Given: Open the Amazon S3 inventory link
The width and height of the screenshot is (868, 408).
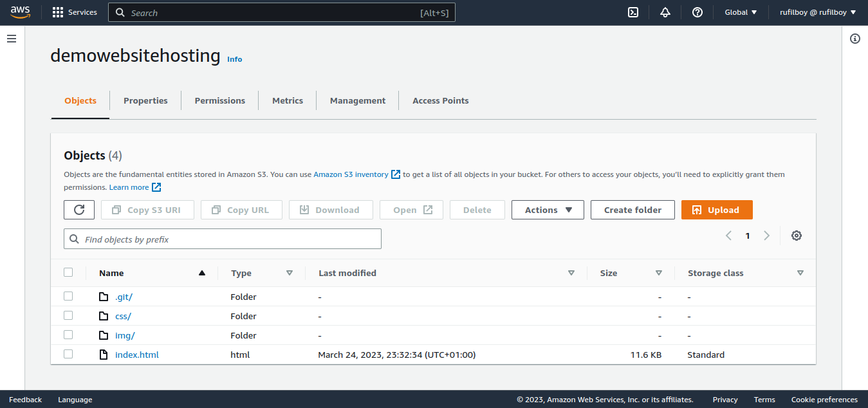Looking at the screenshot, I should (x=351, y=174).
